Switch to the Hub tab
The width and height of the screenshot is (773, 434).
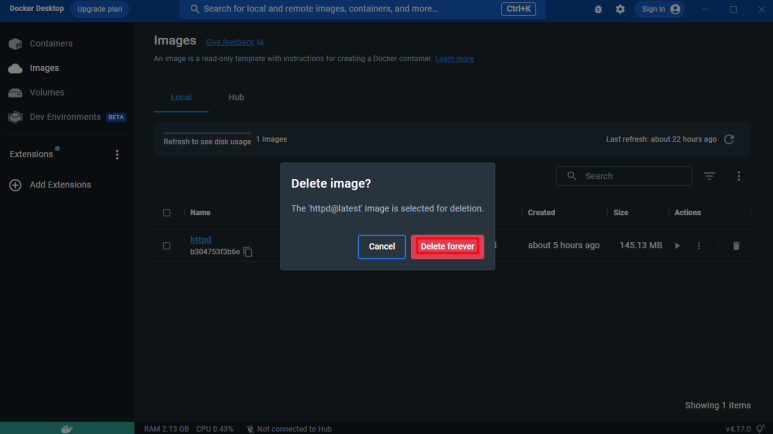[236, 97]
